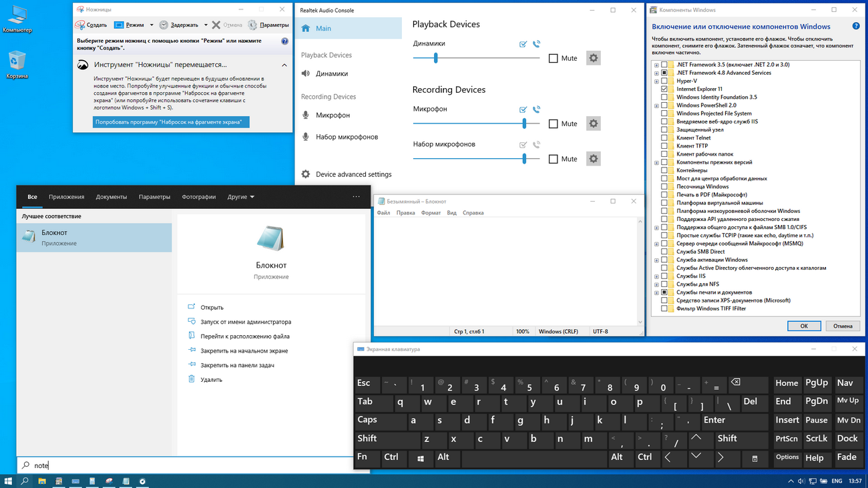Select the Компьютер desktop icon
The width and height of the screenshot is (868, 488).
(17, 19)
